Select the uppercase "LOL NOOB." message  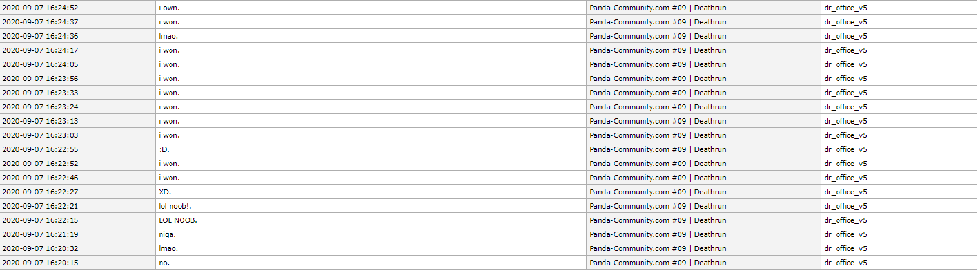coord(178,220)
